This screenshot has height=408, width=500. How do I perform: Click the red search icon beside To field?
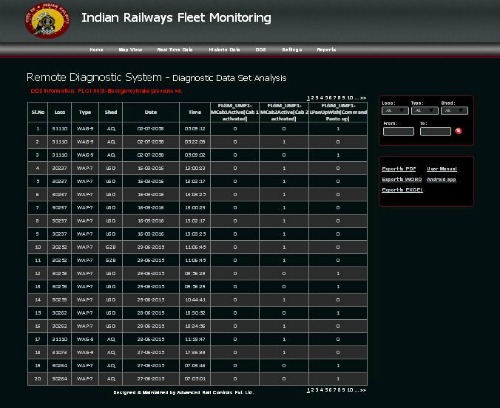click(x=459, y=131)
